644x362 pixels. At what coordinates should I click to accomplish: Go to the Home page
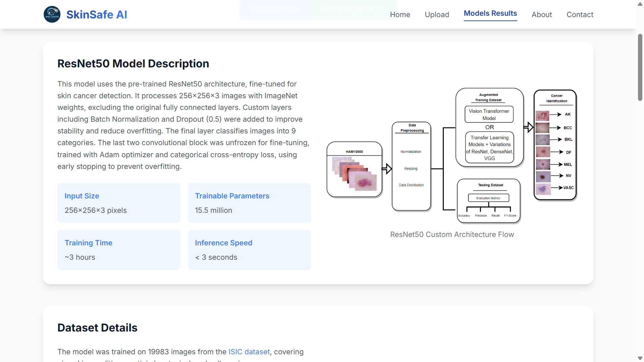tap(400, 14)
